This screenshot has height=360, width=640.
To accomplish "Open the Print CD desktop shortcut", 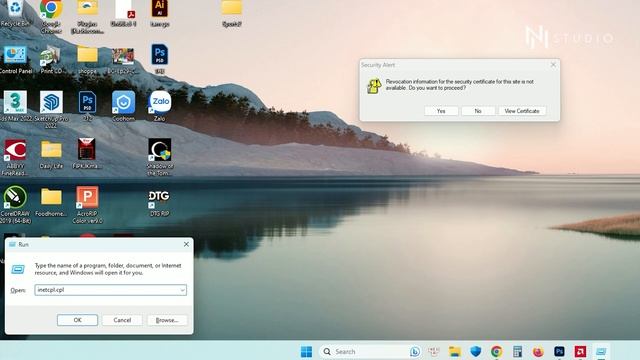I will point(51,60).
